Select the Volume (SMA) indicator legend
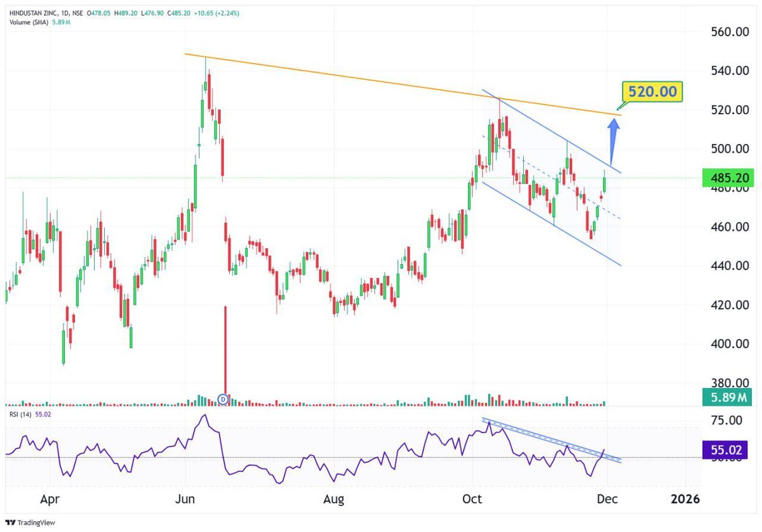Viewport: 762px width, 532px height. tap(29, 21)
